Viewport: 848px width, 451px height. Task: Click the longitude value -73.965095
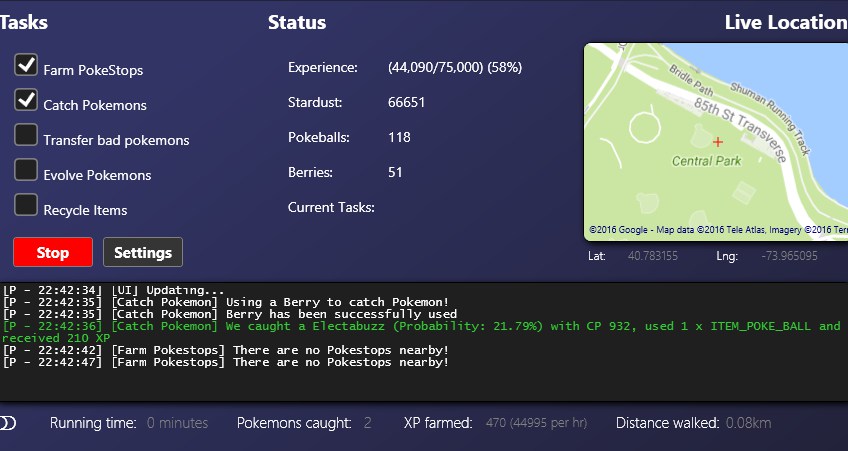click(x=789, y=256)
